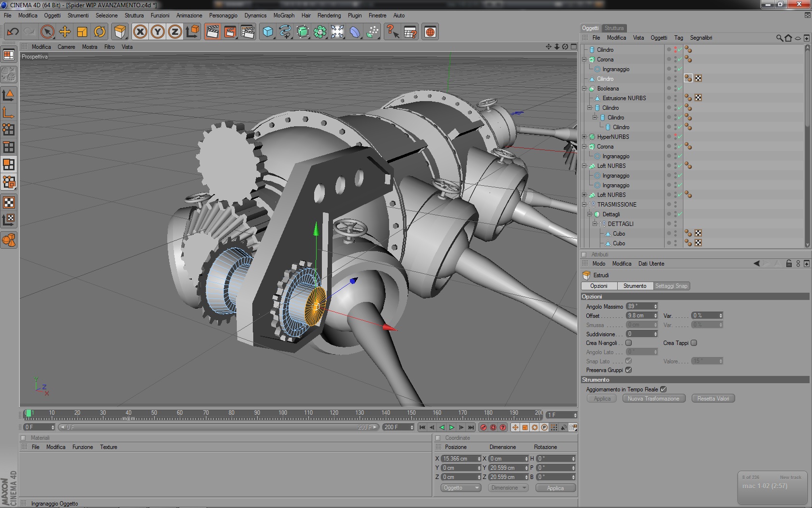Open the deformer objects icon

(x=355, y=32)
